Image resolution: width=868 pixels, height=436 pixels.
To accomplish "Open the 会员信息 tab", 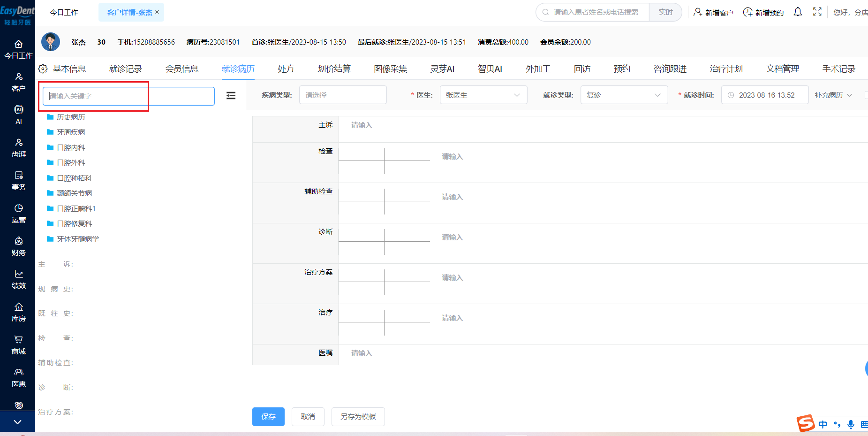I will [x=182, y=69].
